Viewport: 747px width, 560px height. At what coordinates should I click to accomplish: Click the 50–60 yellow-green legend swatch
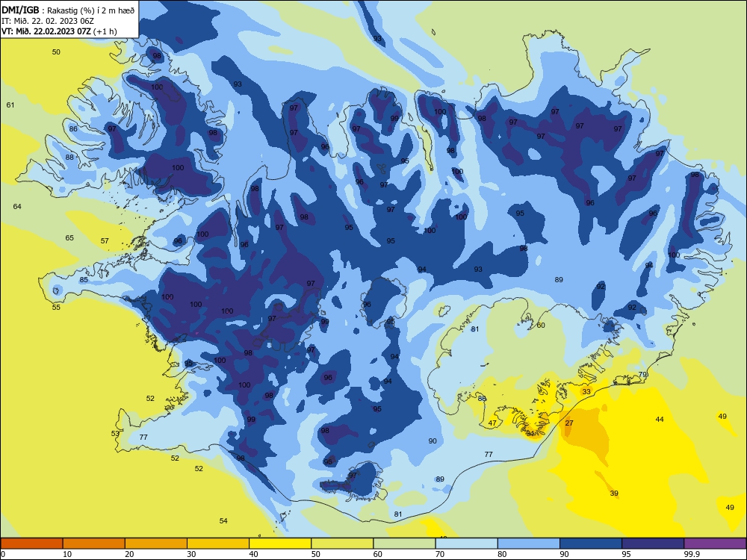[342, 544]
